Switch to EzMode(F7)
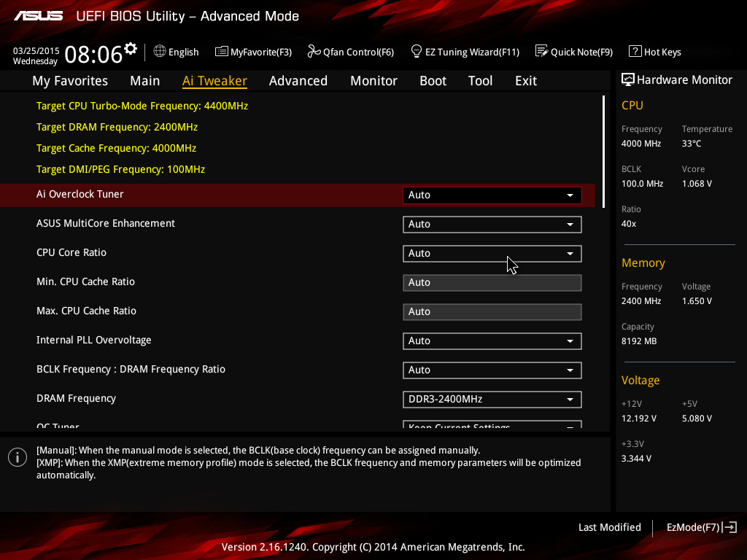747x560 pixels. 702,527
